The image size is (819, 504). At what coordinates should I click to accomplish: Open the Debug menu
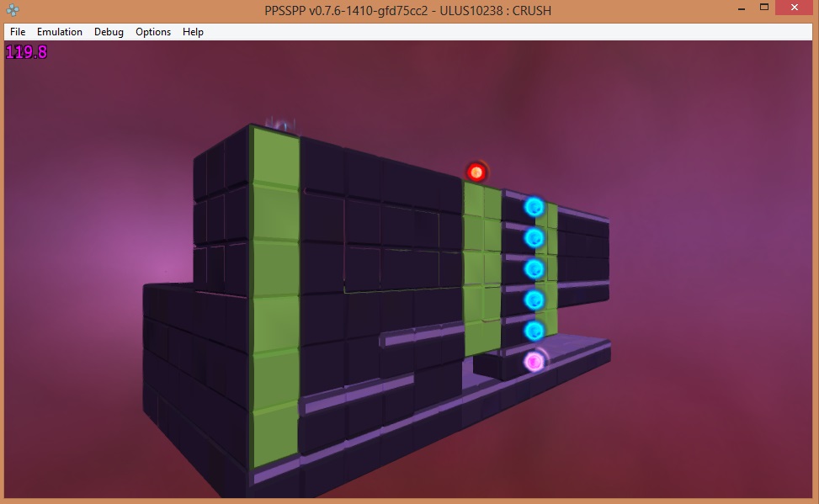[109, 32]
